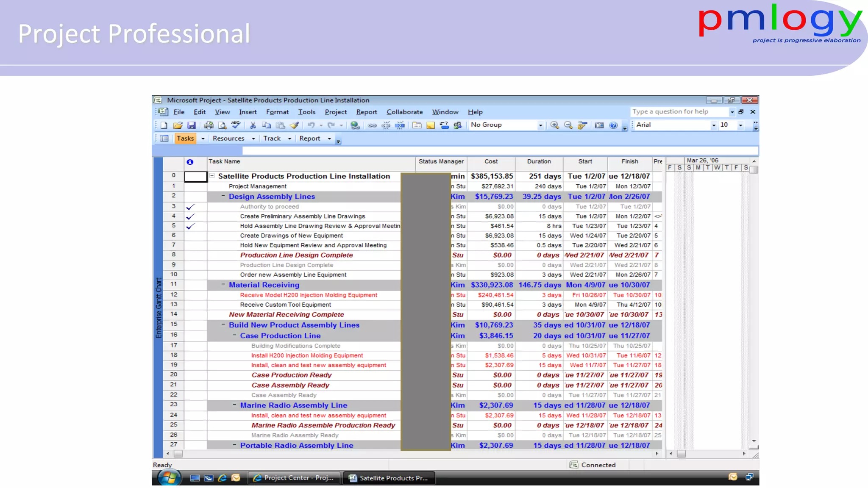868x488 pixels.
Task: Copy the selected cell
Action: click(267, 125)
